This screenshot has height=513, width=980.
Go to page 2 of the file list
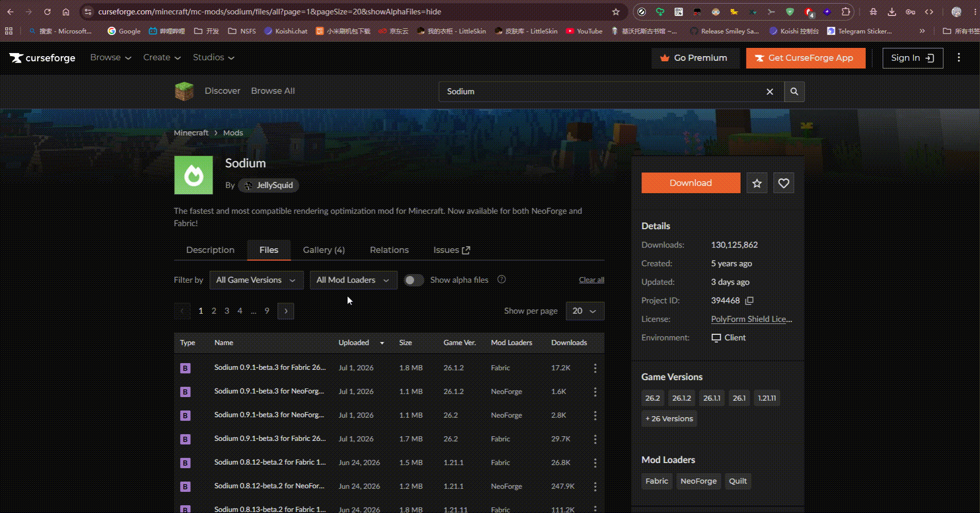tap(214, 311)
